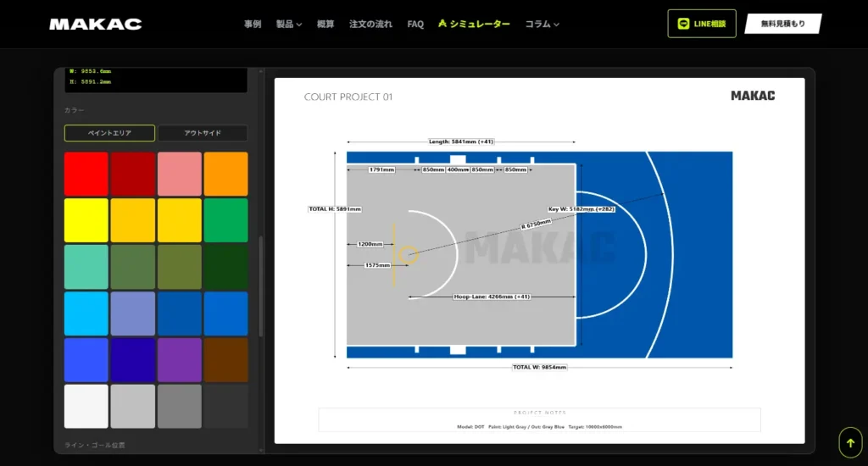Click the Key W: 5182mm label
The width and height of the screenshot is (868, 466).
click(581, 209)
